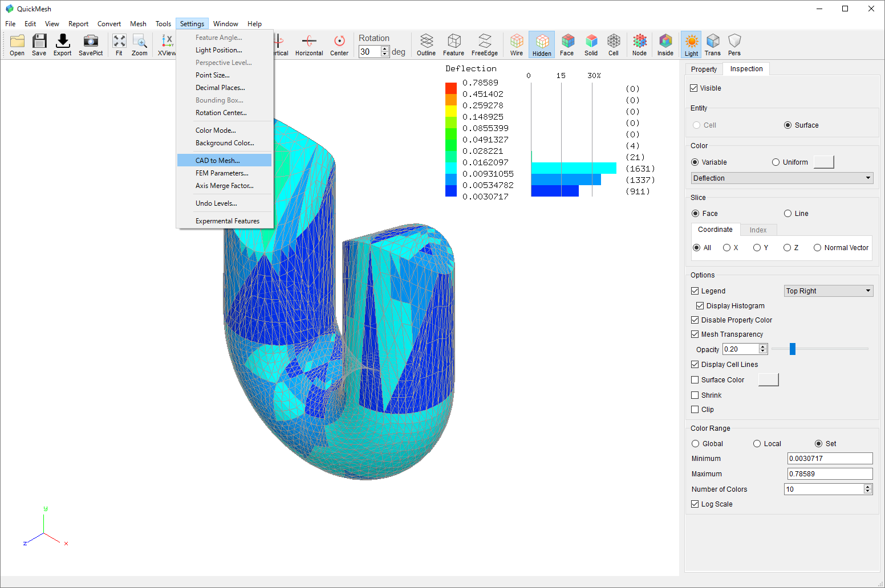Choose Decimal Places... menu entry
The image size is (885, 588).
224,88
